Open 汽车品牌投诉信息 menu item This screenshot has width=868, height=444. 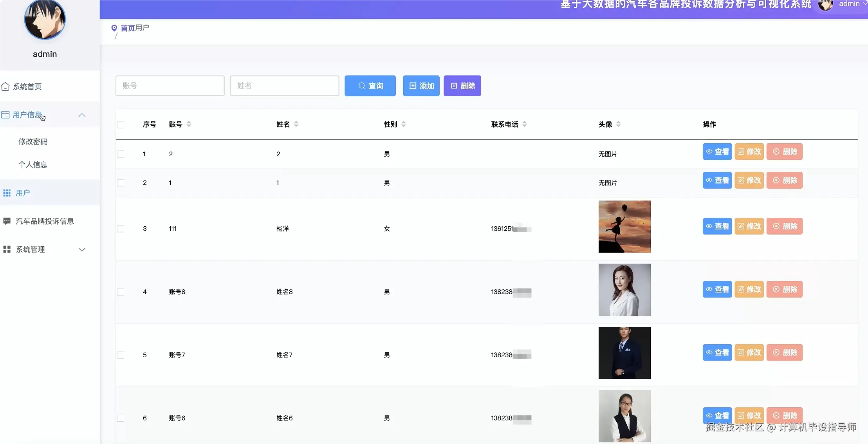pyautogui.click(x=50, y=221)
